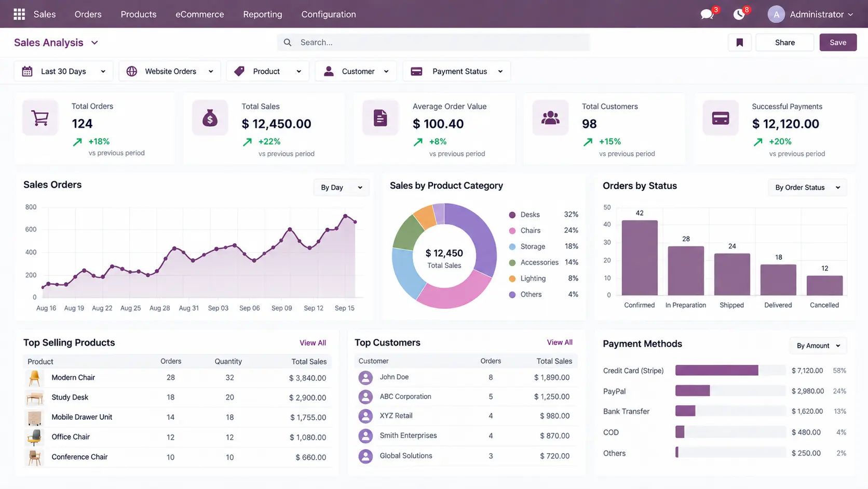The height and width of the screenshot is (489, 868).
Task: Click the Total Customers people icon
Action: pos(550,118)
